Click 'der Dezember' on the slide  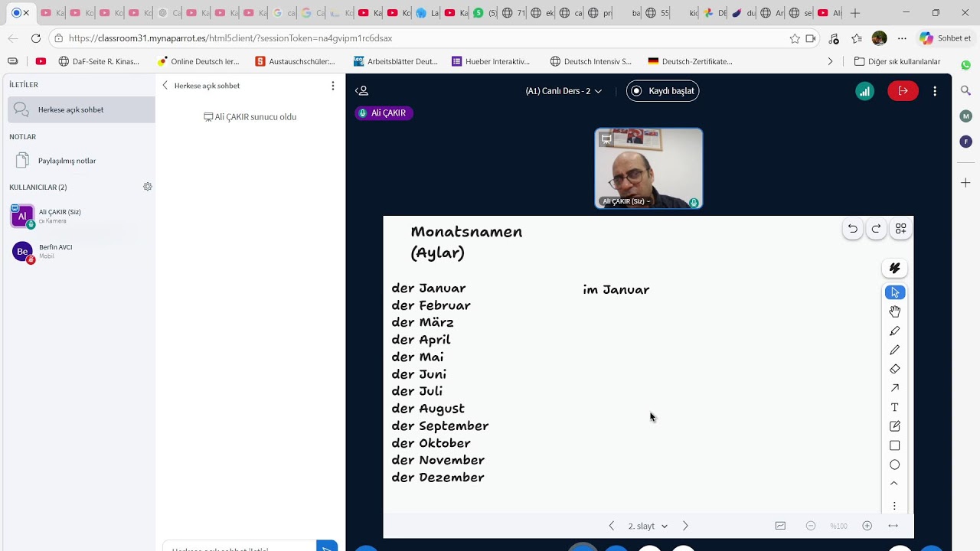point(438,478)
